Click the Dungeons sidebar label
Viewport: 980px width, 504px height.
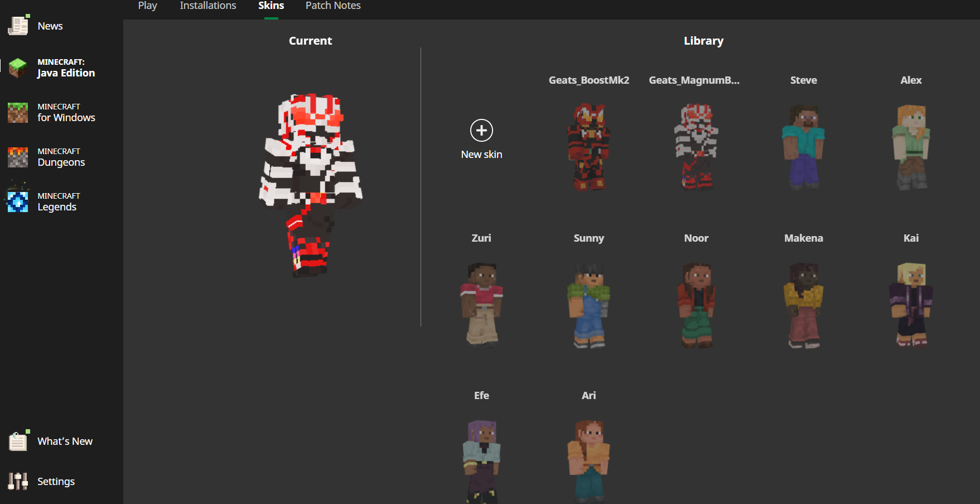pos(61,162)
